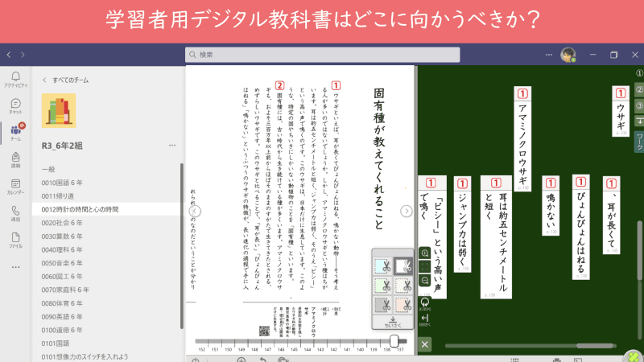Select the ジャンプ力は弱く card on board
The height and width of the screenshot is (362, 644).
tap(462, 224)
